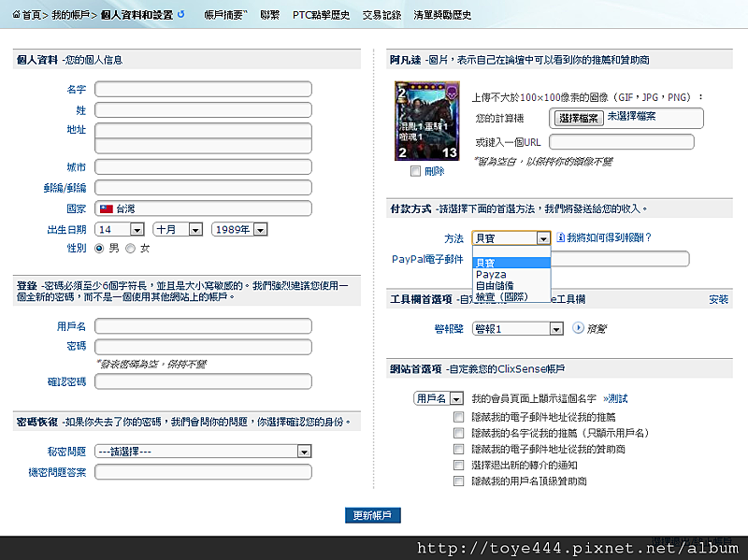This screenshot has height=560, width=748.
Task: Click the 確認密碼 input field
Action: coord(203,381)
